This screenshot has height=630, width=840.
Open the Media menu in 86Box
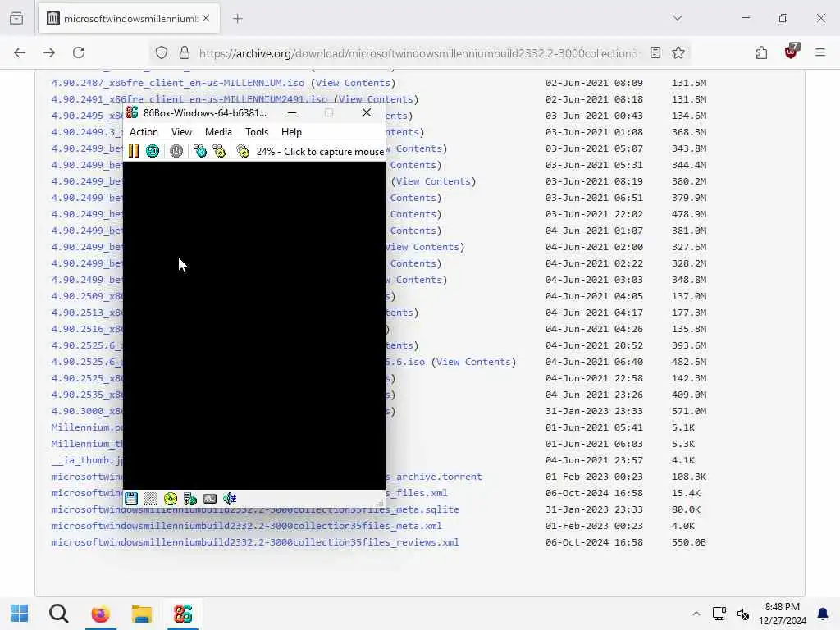pos(218,132)
